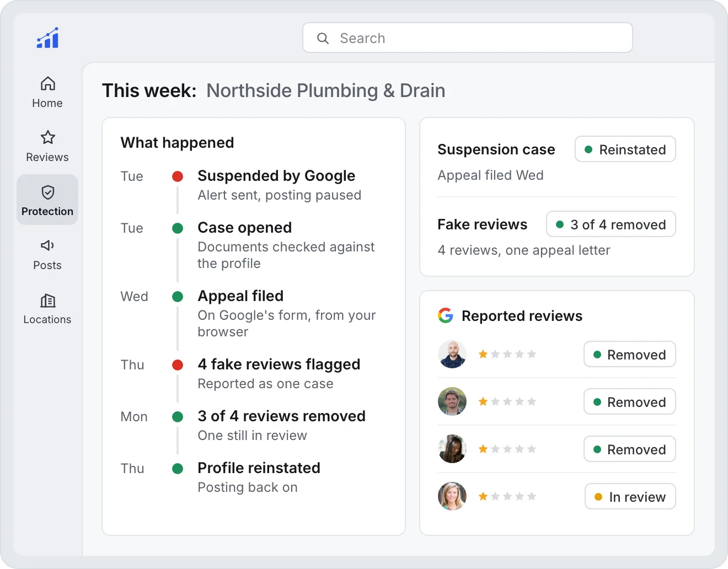The image size is (728, 569).
Task: Click the Northside Plumbing & Drain title
Action: tap(326, 90)
